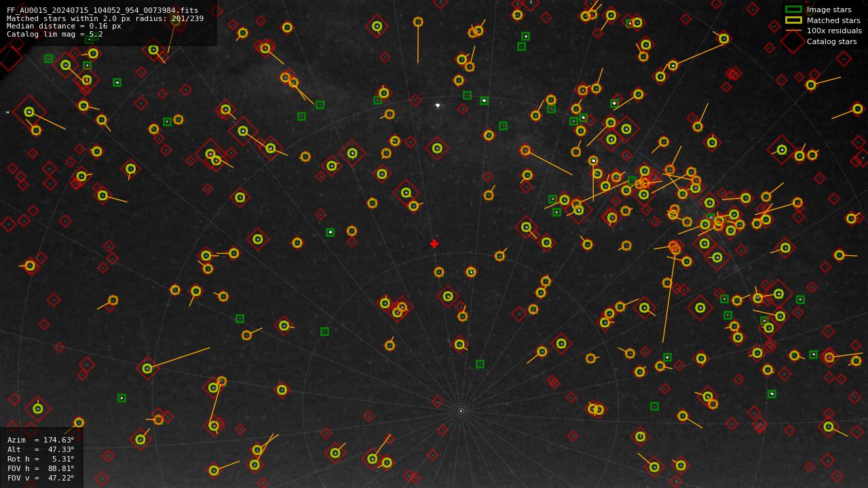Viewport: 868px width, 488px height.
Task: Select the "Matched stars" legend label
Action: [833, 20]
